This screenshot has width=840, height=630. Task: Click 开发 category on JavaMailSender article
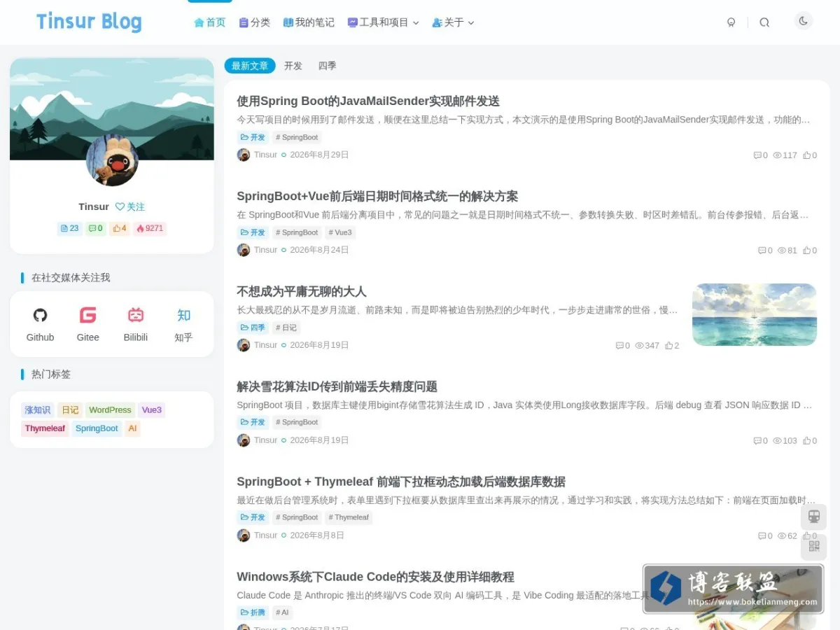click(x=253, y=137)
